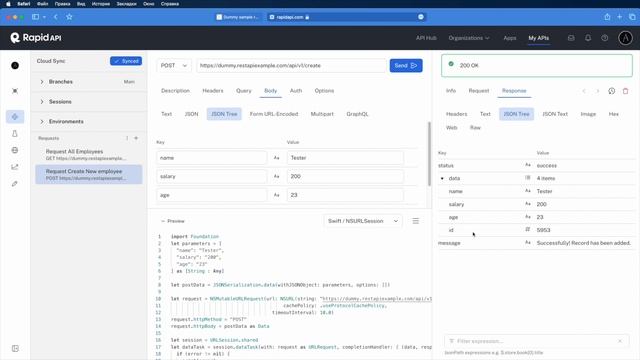Image resolution: width=640 pixels, height=360 pixels.
Task: Open the help question mark icon
Action: pyautogui.click(x=604, y=38)
